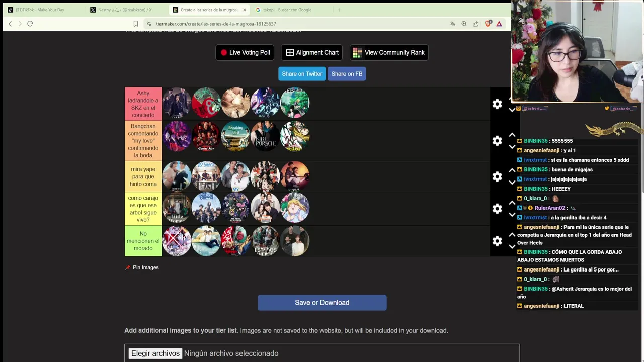This screenshot has width=644, height=362.
Task: Click the Elegir archivos file chooser button
Action: click(155, 353)
